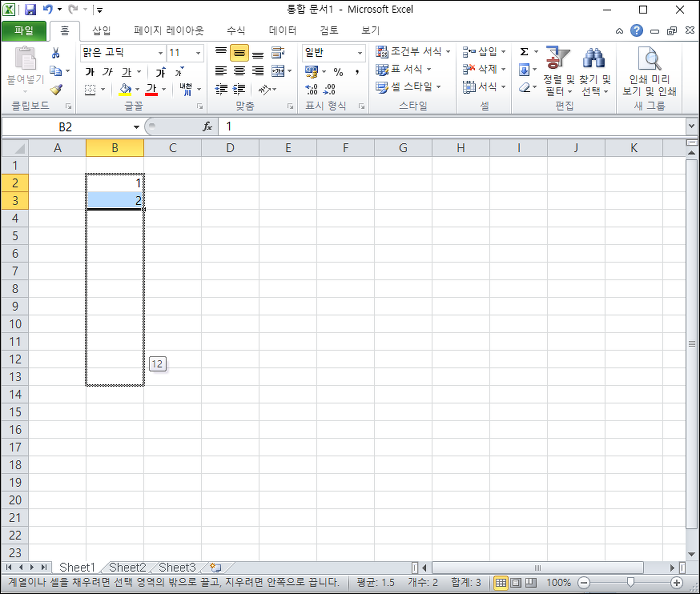
Task: Click the 조건부 서식 button
Action: coord(413,51)
